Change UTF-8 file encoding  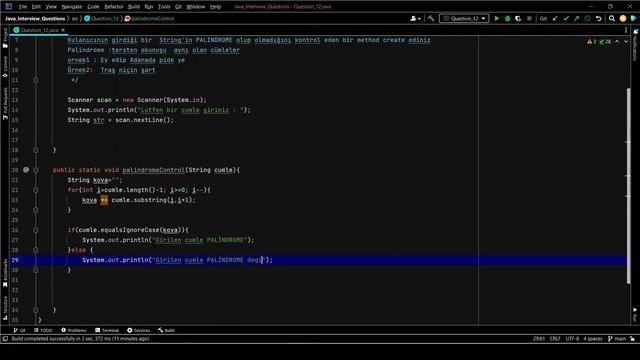coord(572,339)
